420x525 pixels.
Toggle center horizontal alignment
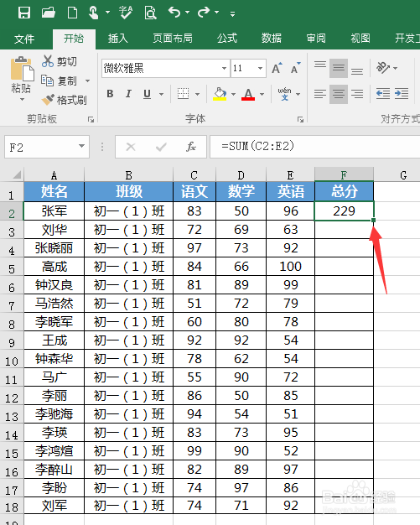pyautogui.click(x=339, y=94)
